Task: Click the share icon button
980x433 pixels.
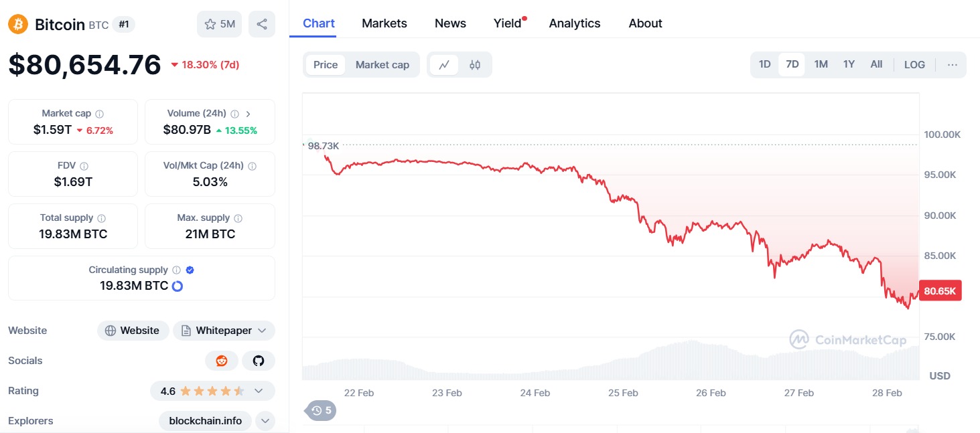Action: pos(262,24)
